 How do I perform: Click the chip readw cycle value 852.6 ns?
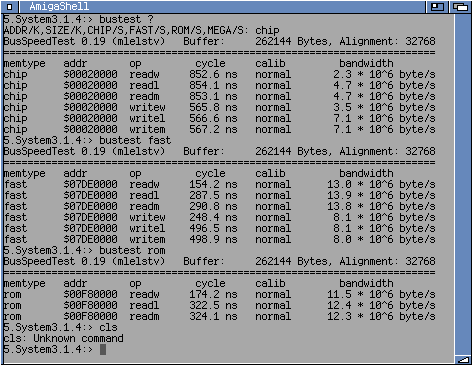point(213,74)
